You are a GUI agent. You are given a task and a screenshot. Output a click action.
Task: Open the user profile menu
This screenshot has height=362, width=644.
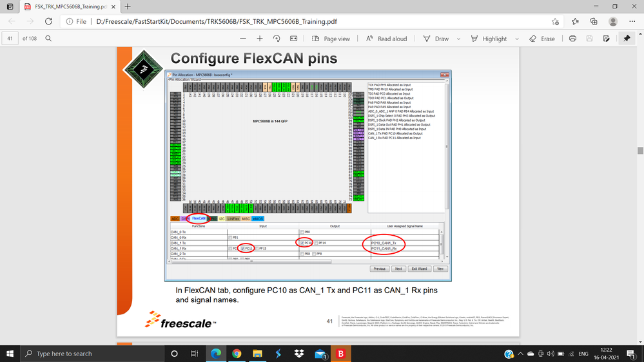click(613, 21)
